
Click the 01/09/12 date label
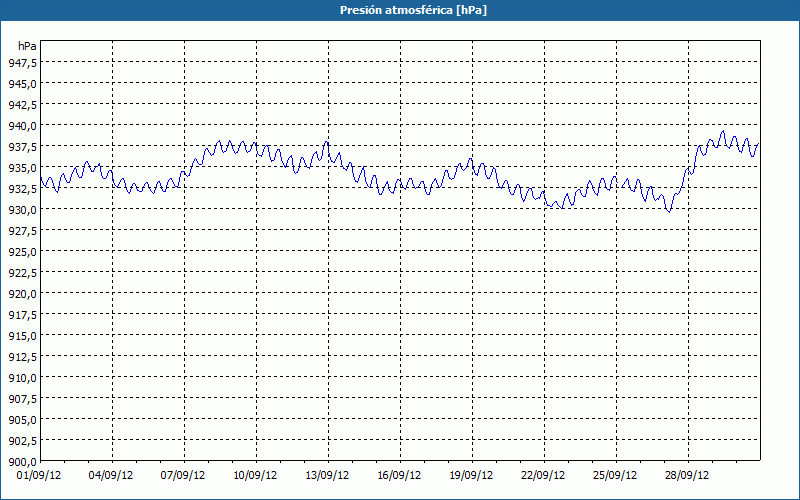(39, 476)
